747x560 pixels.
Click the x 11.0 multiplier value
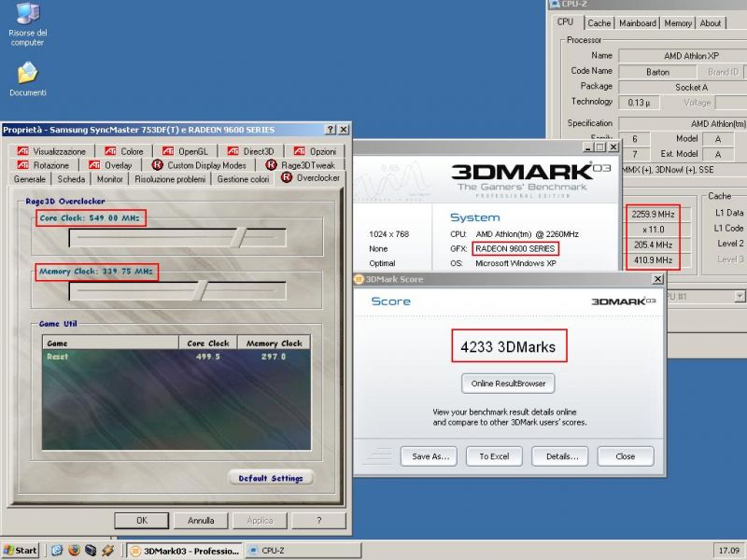click(x=653, y=230)
